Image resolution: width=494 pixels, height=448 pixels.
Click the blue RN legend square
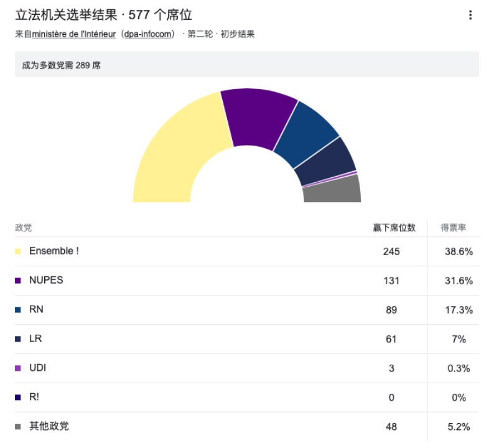(18, 310)
